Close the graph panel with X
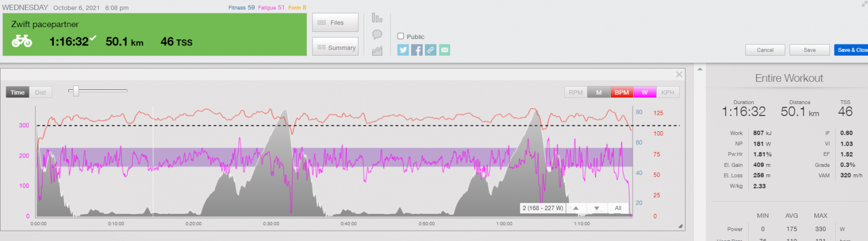868x241 pixels. click(x=679, y=74)
